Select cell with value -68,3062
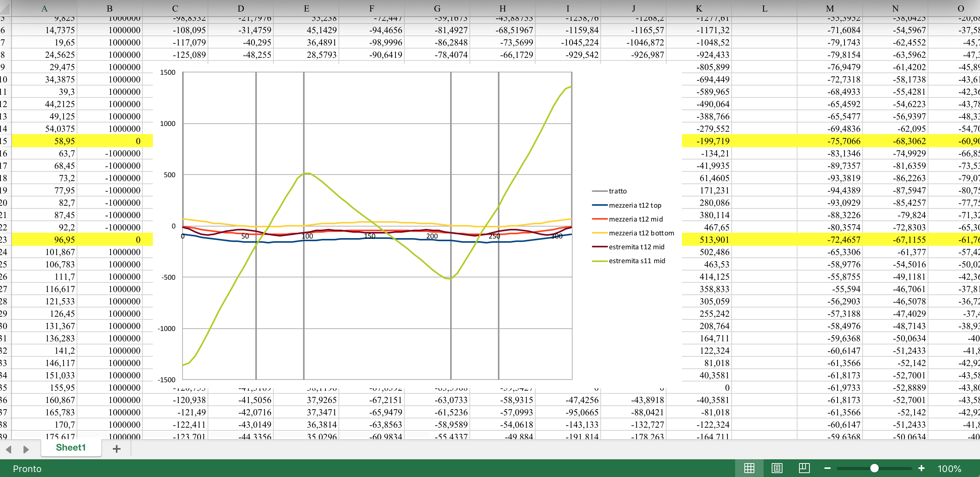This screenshot has width=980, height=477. click(x=895, y=141)
